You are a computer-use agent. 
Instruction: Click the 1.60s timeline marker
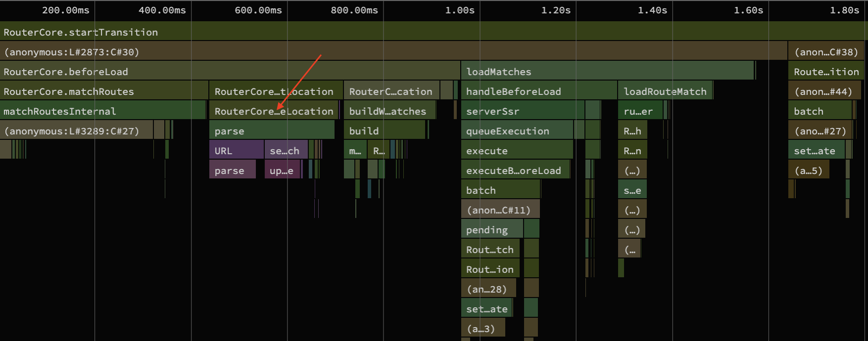coord(748,10)
